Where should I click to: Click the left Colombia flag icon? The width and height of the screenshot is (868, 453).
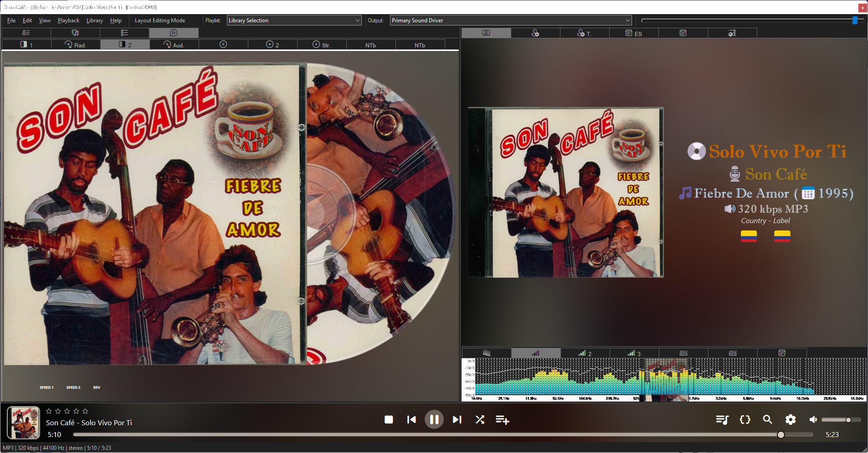(749, 236)
